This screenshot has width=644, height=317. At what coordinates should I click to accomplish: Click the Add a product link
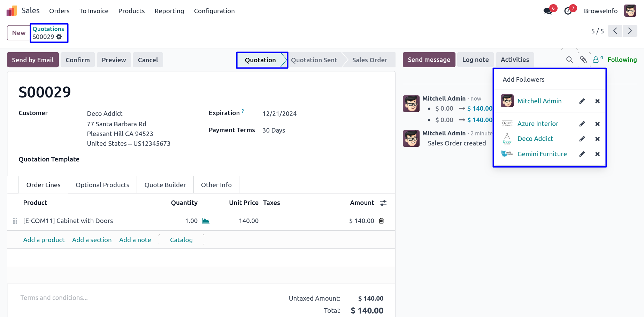click(44, 240)
